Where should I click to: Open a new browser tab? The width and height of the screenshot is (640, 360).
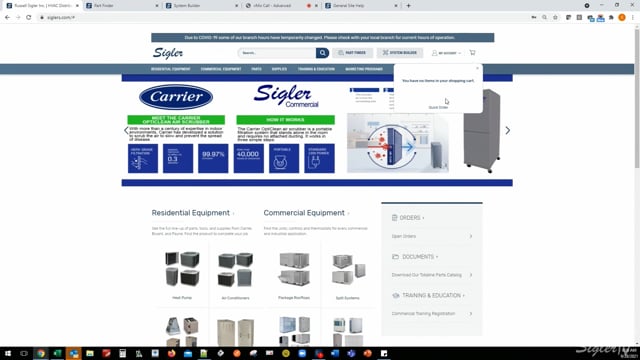(408, 6)
